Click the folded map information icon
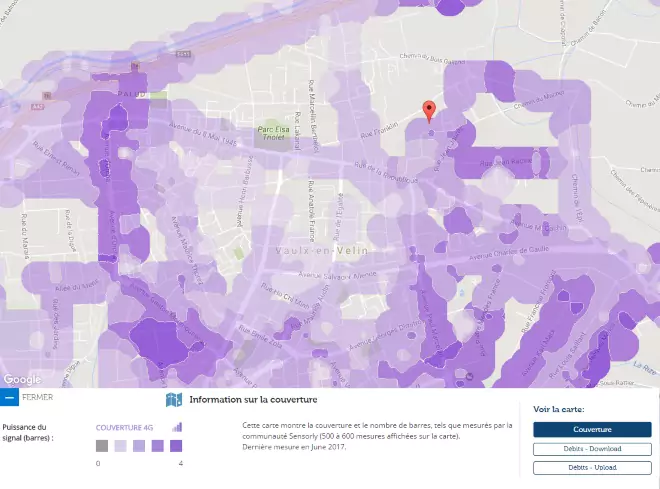 click(x=174, y=399)
